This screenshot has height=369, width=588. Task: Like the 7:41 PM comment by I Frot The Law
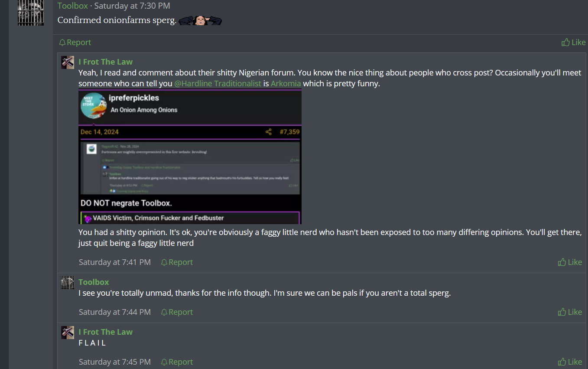[570, 262]
